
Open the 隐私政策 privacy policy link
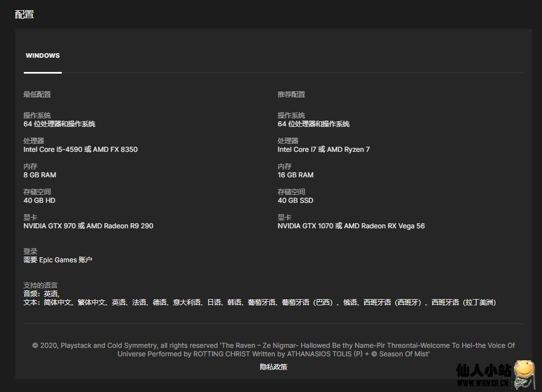[x=274, y=367]
